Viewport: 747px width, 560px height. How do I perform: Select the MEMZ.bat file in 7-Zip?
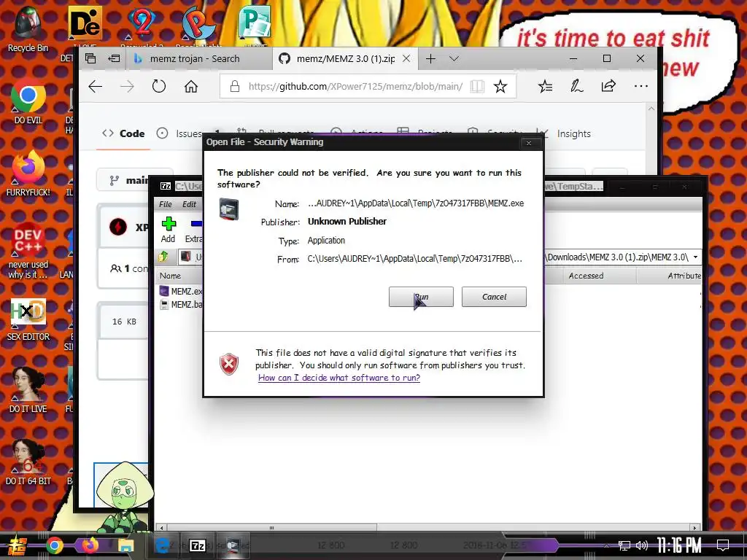181,304
